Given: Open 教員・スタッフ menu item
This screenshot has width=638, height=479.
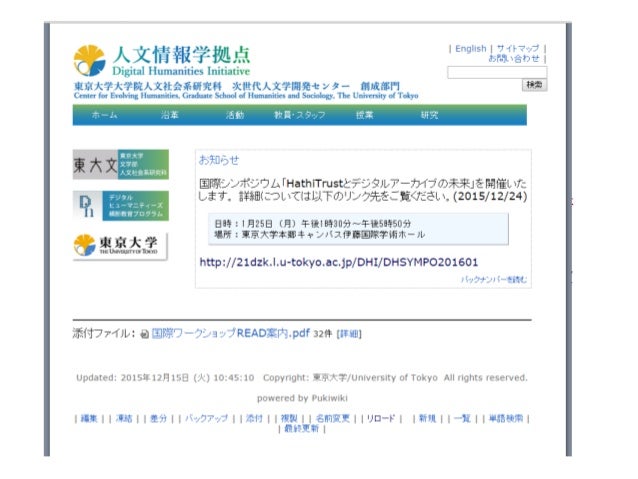Looking at the screenshot, I should [299, 115].
